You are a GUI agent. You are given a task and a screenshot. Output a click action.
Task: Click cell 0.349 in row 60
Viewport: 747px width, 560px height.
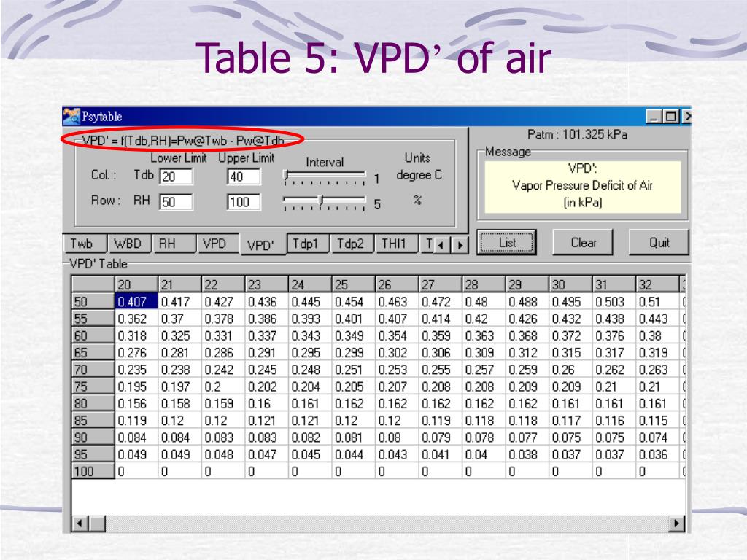coord(353,335)
